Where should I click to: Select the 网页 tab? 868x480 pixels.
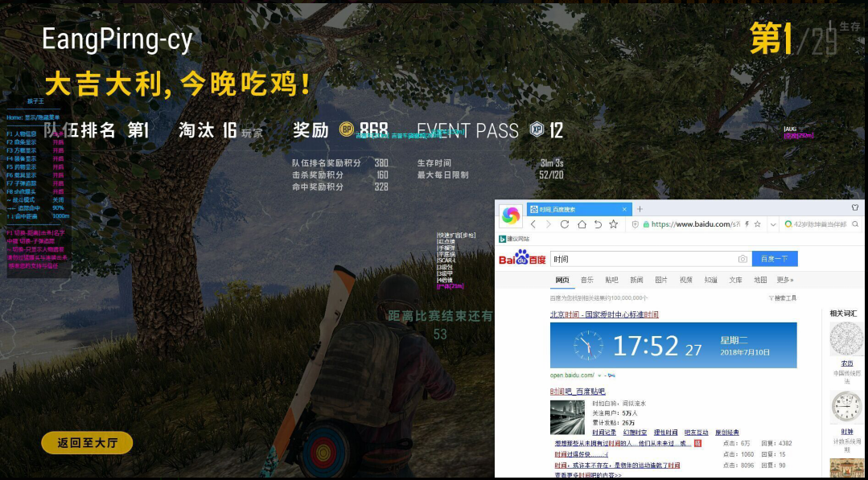coord(562,280)
